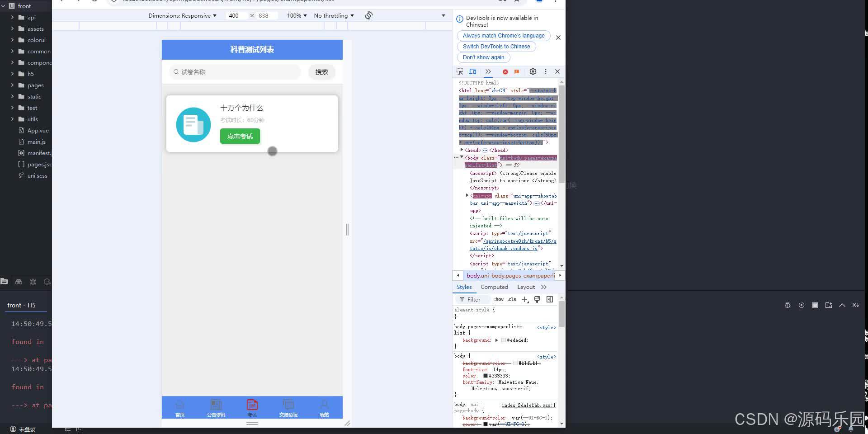
Task: Toggle the device toolbar icon in DevTools
Action: click(473, 71)
